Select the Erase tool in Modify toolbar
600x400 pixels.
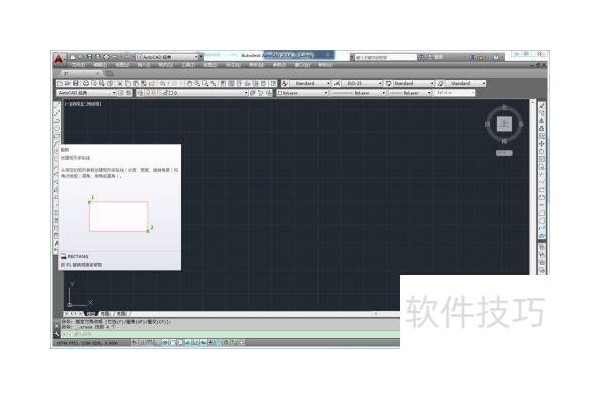(542, 106)
